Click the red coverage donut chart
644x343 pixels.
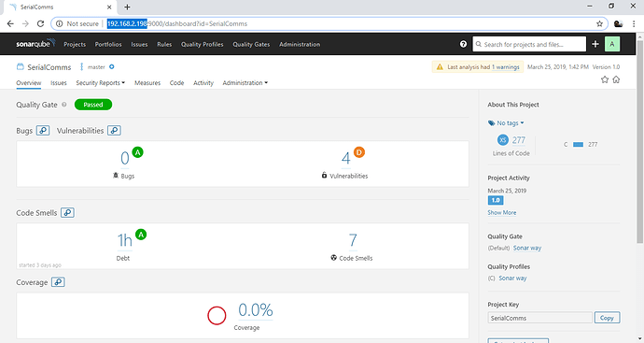click(x=217, y=316)
